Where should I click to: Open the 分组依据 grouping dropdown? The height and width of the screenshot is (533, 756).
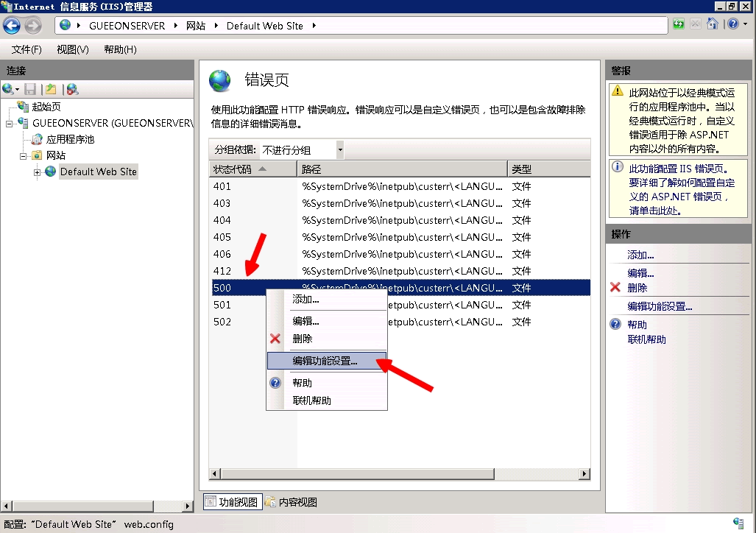coord(340,150)
